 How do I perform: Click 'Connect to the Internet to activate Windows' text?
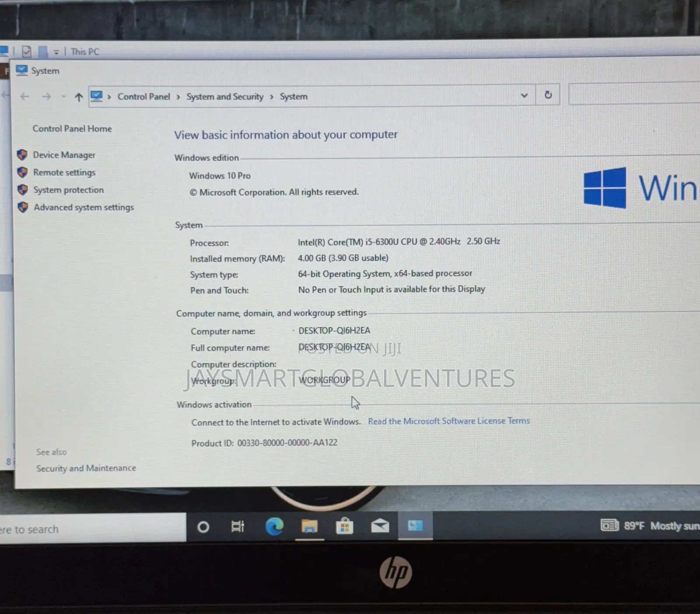(x=276, y=422)
